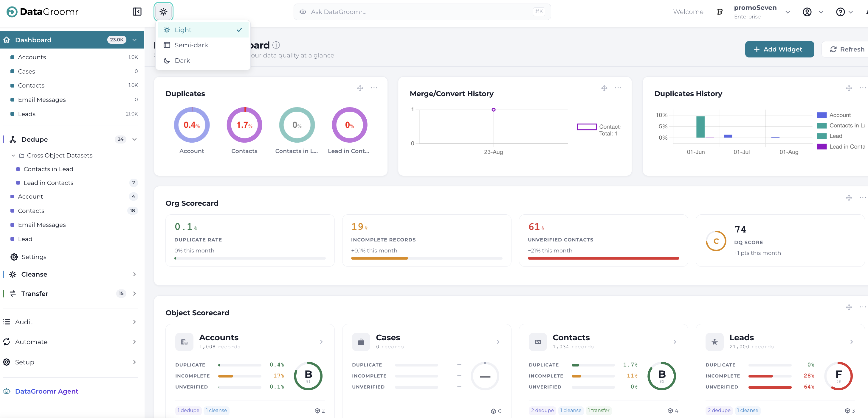Select the Dark theme option
The width and height of the screenshot is (868, 418).
coord(203,60)
